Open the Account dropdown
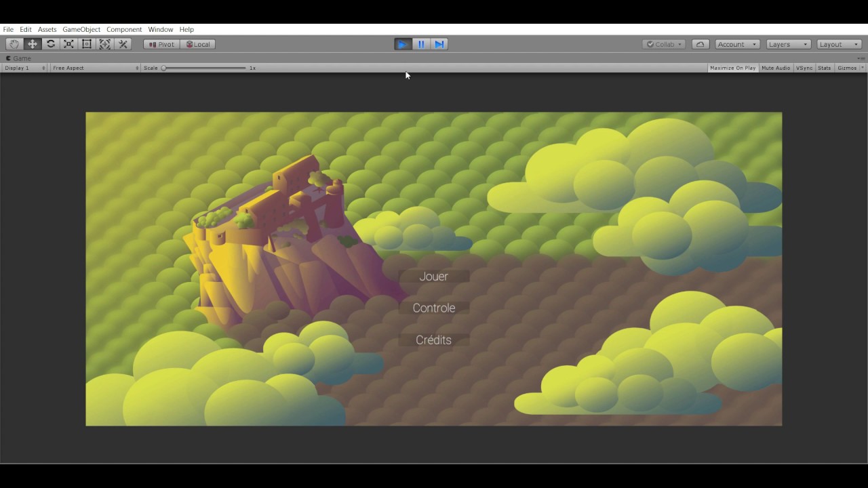868x488 pixels. (x=737, y=44)
